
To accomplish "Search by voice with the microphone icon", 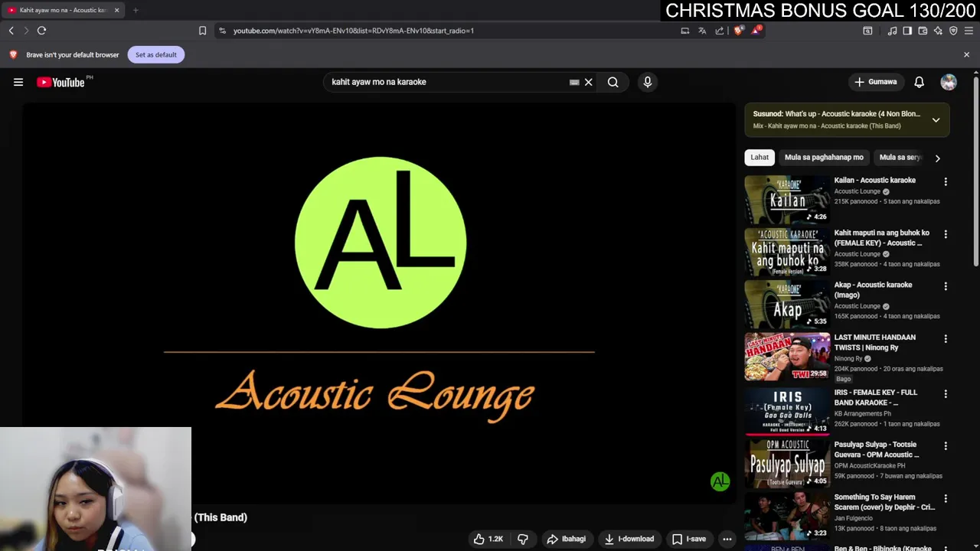I will [x=648, y=82].
